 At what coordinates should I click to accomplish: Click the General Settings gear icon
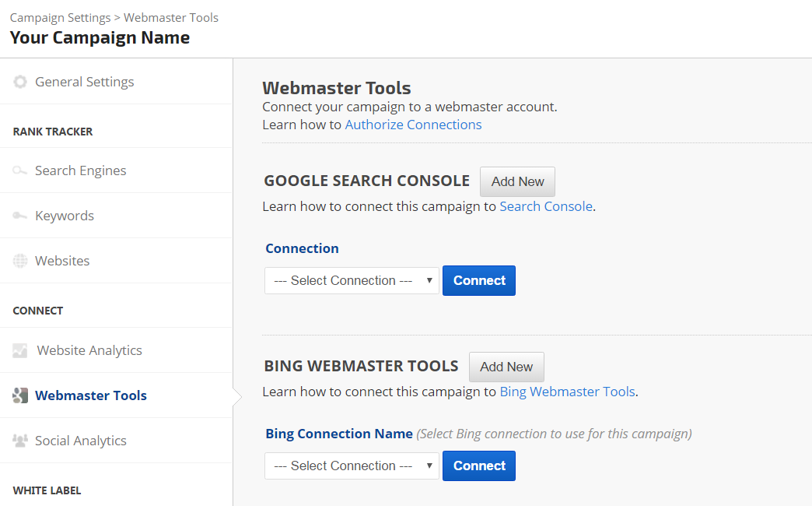(x=20, y=82)
